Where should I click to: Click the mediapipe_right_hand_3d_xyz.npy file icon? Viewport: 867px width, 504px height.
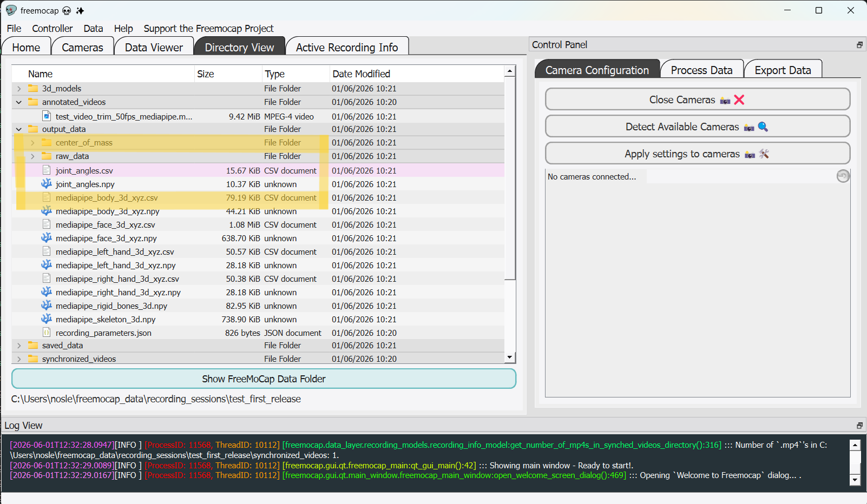tap(47, 292)
